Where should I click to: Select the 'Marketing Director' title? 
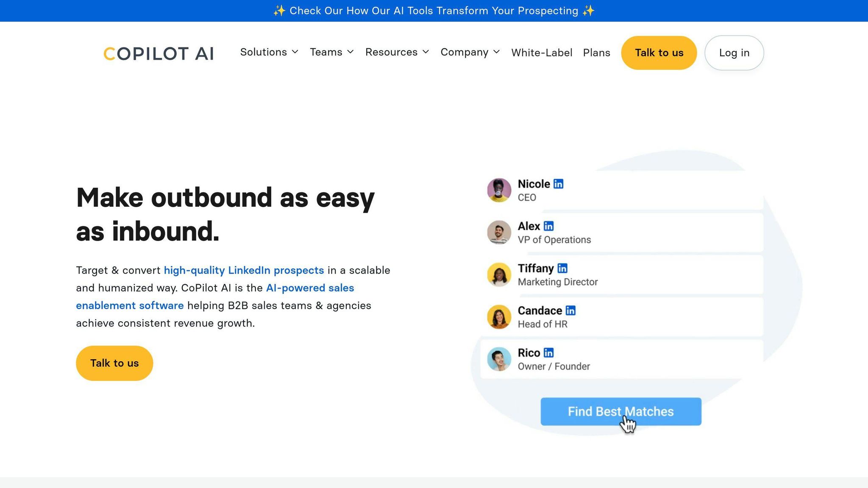pyautogui.click(x=558, y=282)
